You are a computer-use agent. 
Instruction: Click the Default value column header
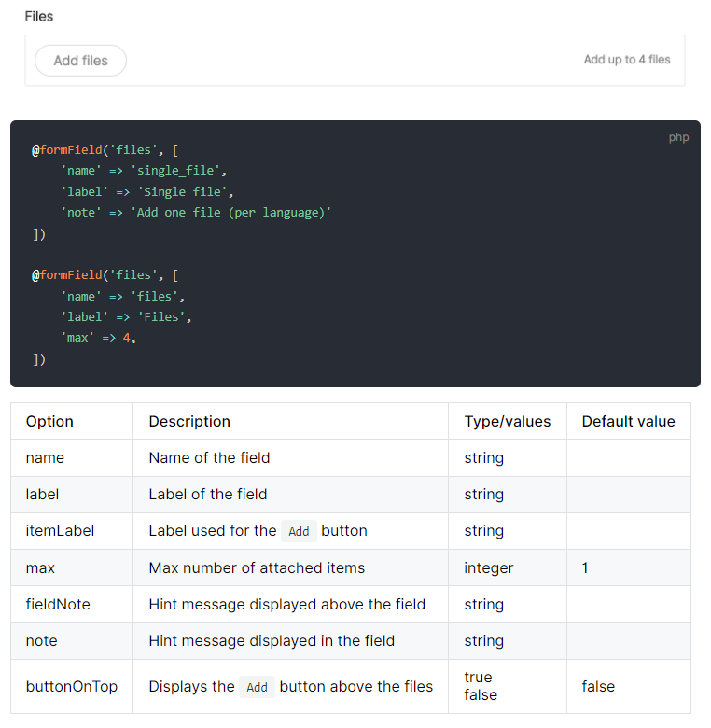(628, 421)
